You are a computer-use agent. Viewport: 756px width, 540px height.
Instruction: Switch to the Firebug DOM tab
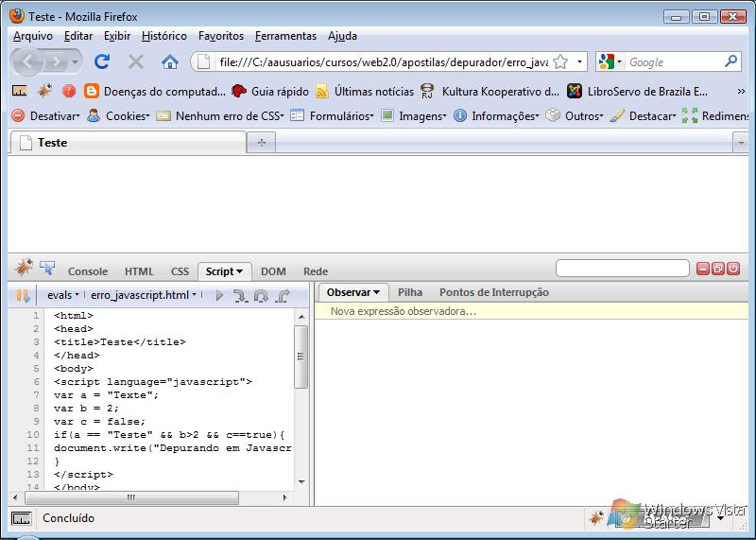click(273, 271)
